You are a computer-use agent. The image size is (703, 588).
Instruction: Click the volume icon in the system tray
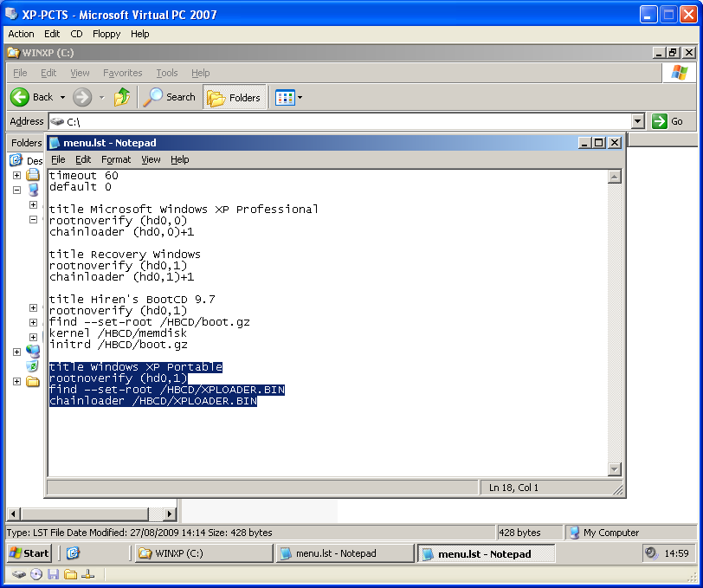coord(650,553)
